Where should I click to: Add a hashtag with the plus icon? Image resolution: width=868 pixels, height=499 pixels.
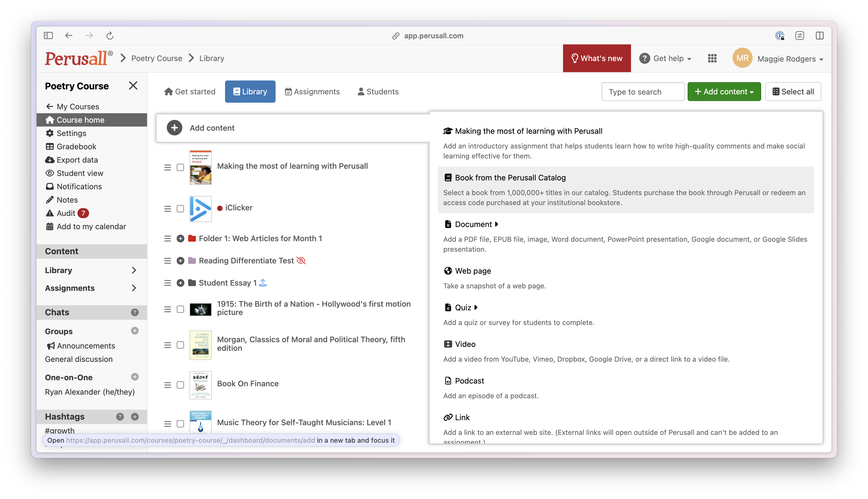pyautogui.click(x=135, y=416)
